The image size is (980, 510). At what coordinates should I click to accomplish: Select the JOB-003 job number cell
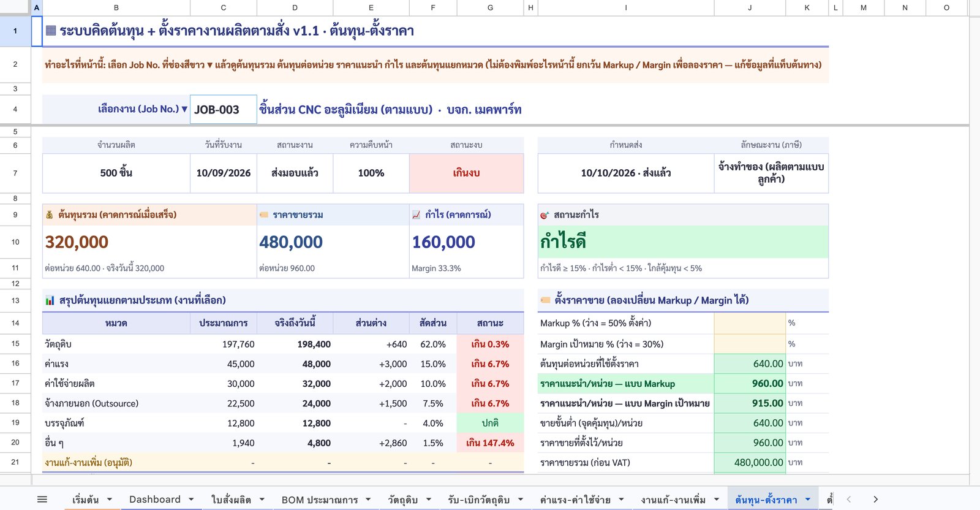tap(224, 110)
